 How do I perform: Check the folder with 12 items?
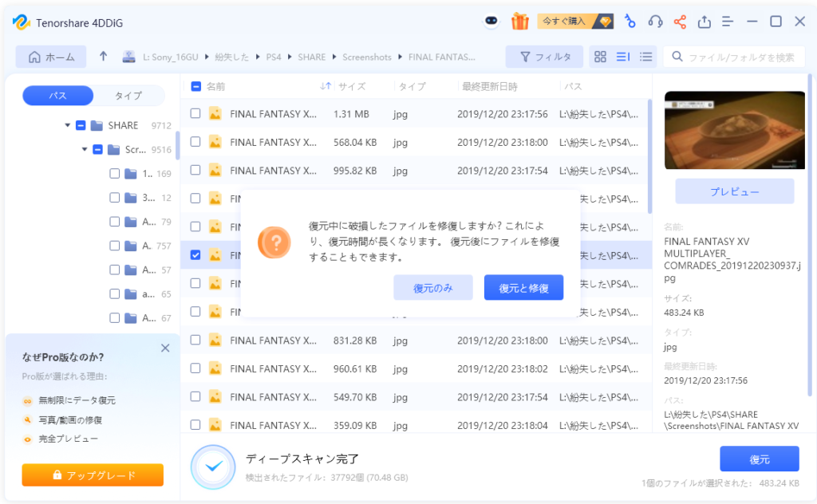click(115, 197)
